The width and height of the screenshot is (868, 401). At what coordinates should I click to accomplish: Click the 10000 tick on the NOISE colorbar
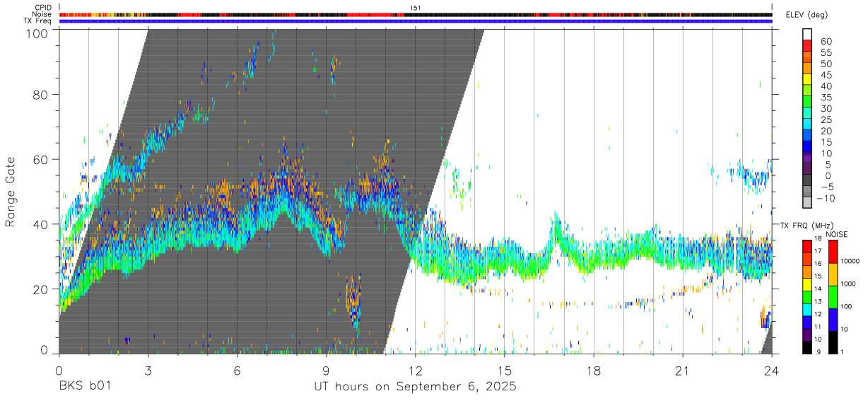[850, 262]
